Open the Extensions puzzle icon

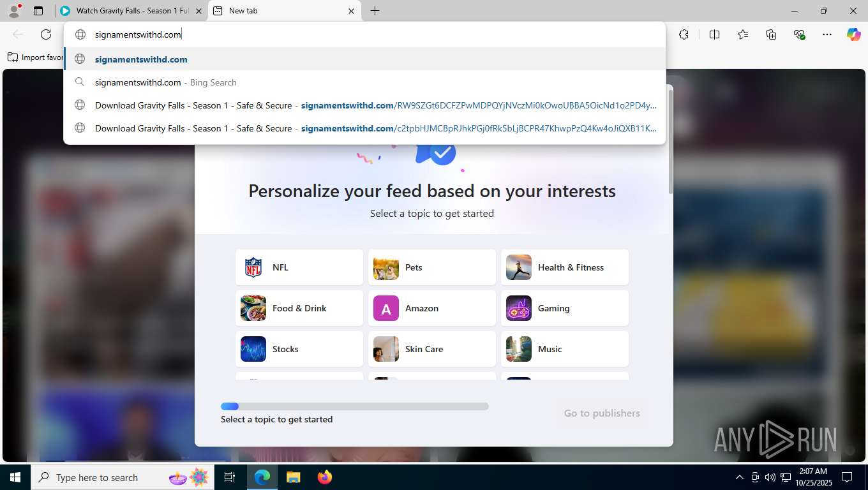pos(684,34)
